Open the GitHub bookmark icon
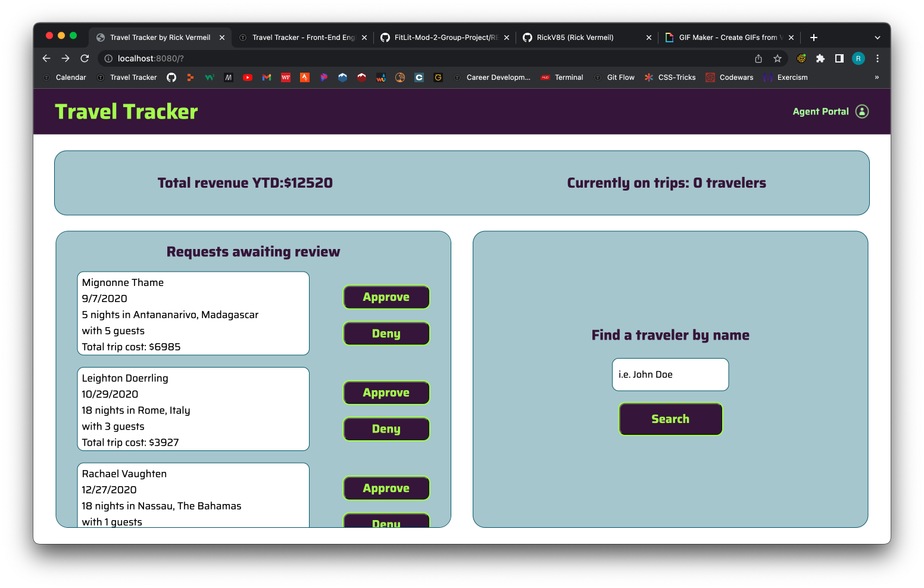Image resolution: width=924 pixels, height=588 pixels. click(x=171, y=77)
